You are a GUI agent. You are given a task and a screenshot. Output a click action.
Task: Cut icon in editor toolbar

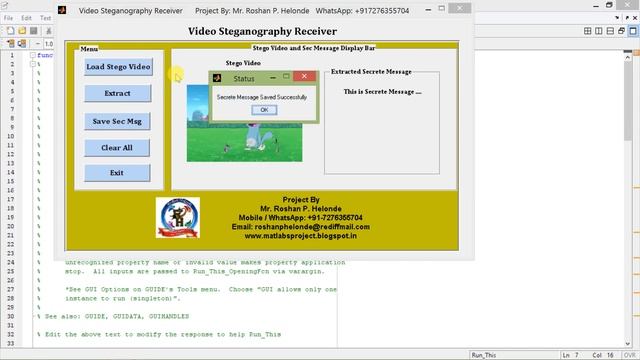pyautogui.click(x=49, y=31)
